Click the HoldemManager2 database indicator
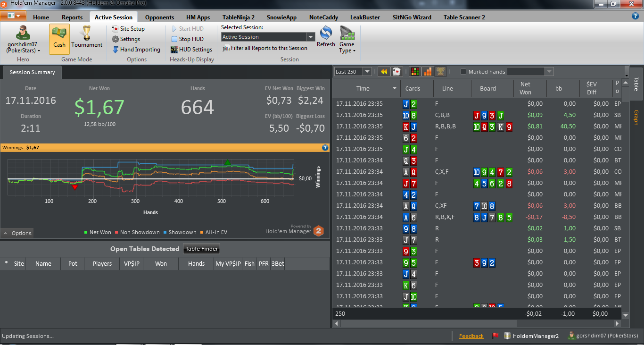The height and width of the screenshot is (345, 644). click(x=531, y=336)
